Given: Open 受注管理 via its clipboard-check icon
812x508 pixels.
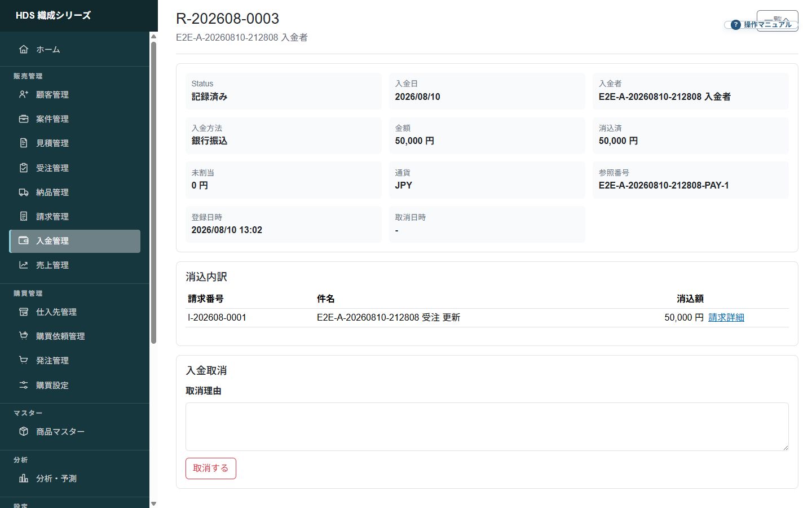Looking at the screenshot, I should pyautogui.click(x=24, y=168).
